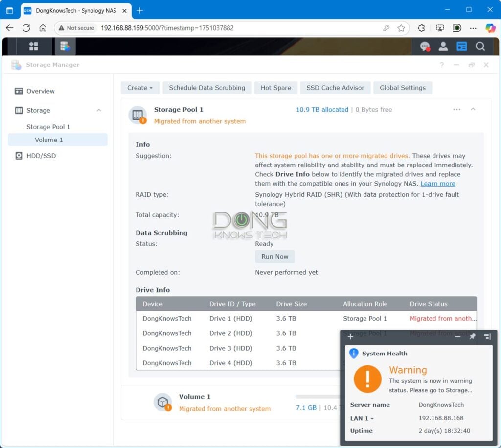Screen dimensions: 501x448
Task: Minimize the widget panel with dash icon
Action: click(457, 336)
